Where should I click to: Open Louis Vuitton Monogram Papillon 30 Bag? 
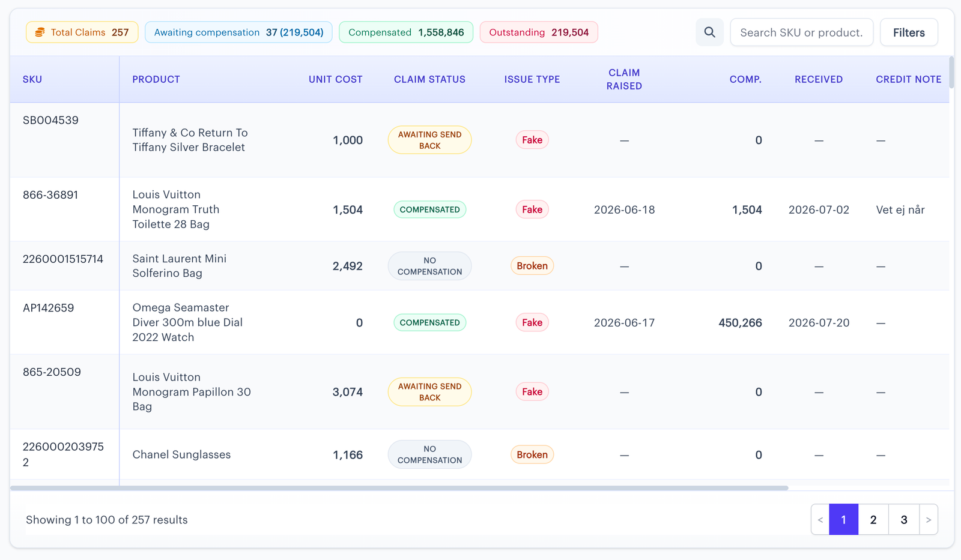click(192, 392)
